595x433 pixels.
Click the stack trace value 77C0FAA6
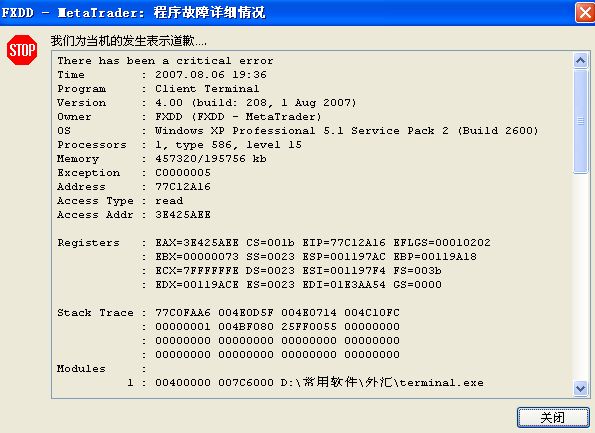tap(183, 313)
